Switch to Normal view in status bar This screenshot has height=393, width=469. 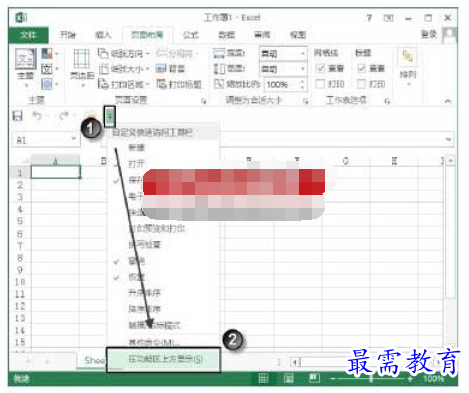264,378
